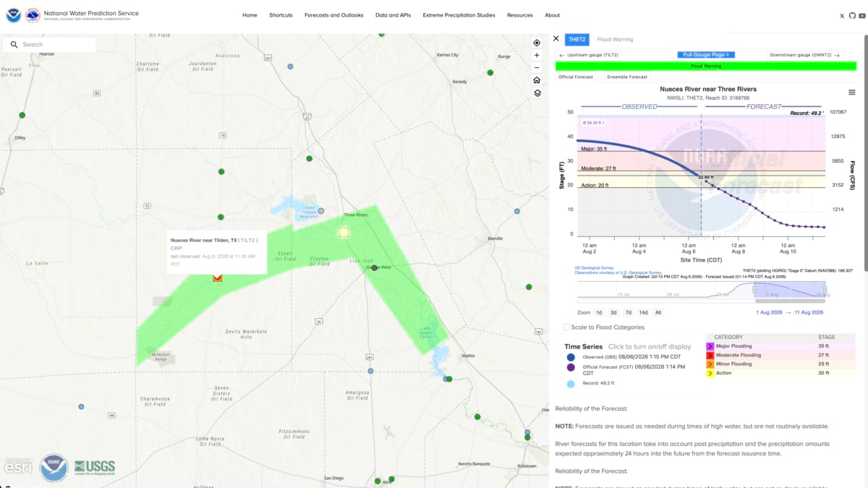The image size is (868, 488).
Task: Open the Full Gauge Page button
Action: [706, 55]
